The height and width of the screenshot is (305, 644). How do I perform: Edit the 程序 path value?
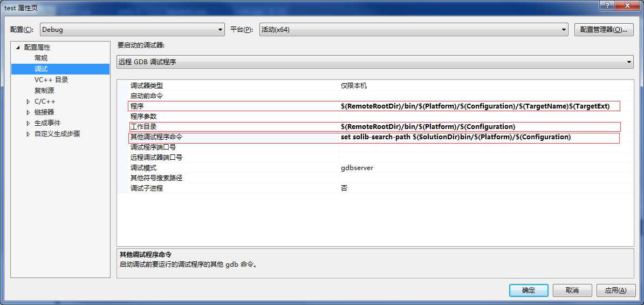[x=475, y=106]
